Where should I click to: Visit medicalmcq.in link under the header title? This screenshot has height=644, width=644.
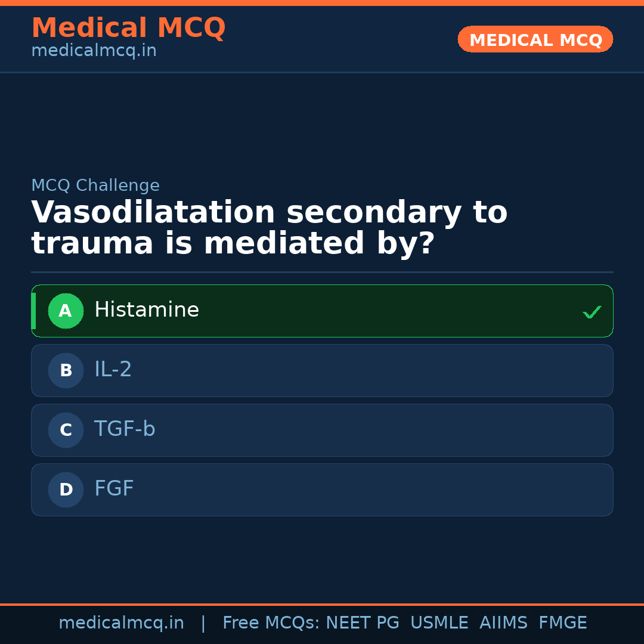(94, 51)
